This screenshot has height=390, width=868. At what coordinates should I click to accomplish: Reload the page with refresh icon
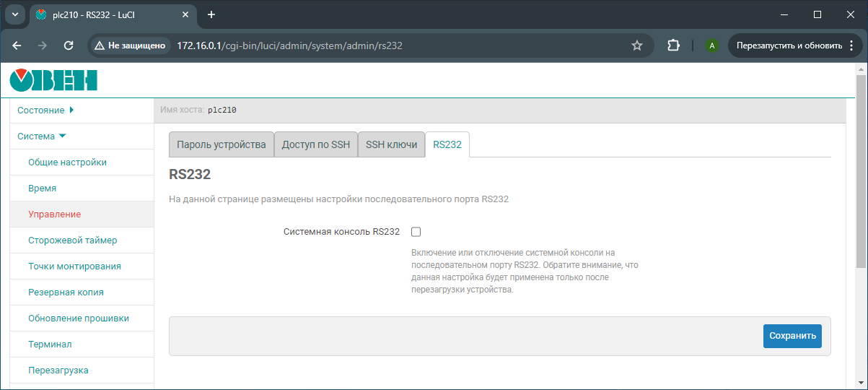[69, 45]
